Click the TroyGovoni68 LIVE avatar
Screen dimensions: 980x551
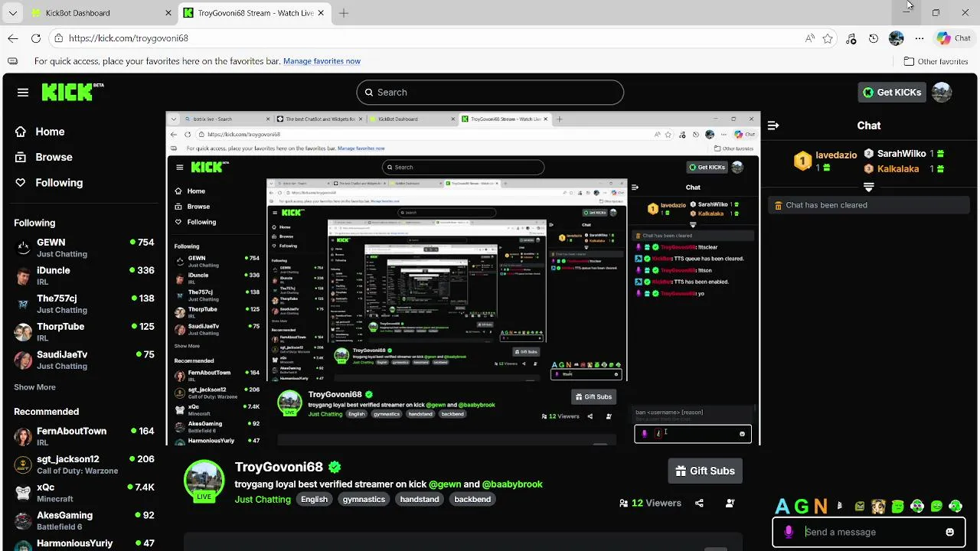click(x=204, y=480)
